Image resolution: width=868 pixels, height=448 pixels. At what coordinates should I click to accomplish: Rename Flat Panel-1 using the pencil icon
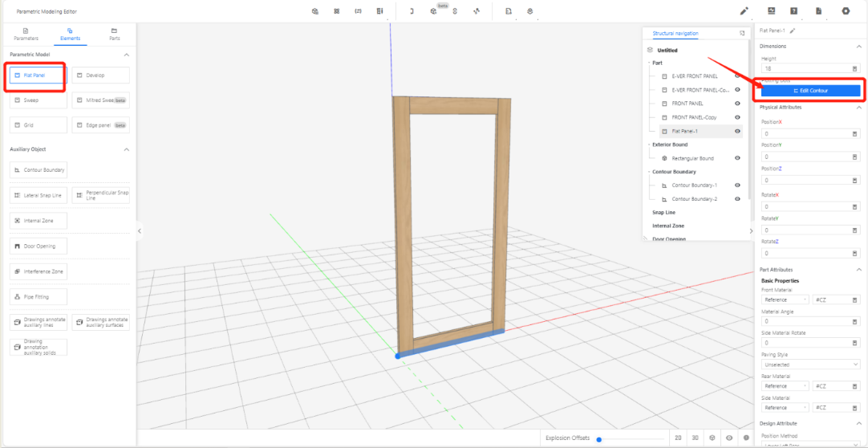(793, 31)
